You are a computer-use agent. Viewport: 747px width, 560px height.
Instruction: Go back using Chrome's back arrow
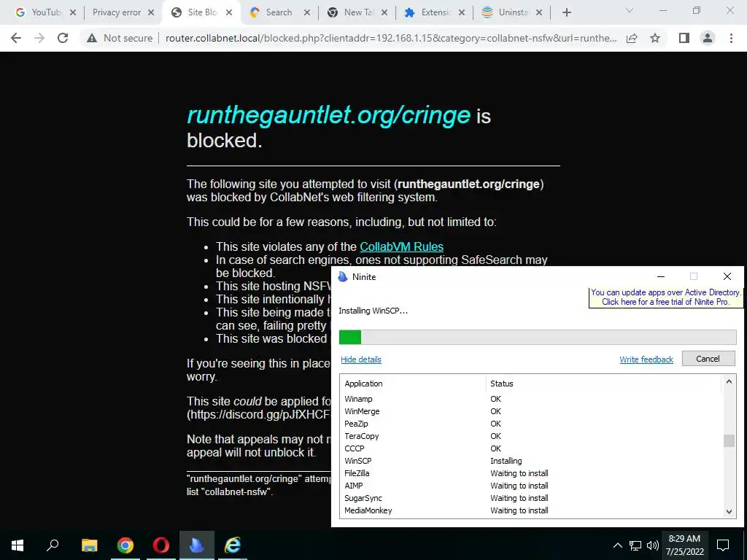(x=16, y=38)
